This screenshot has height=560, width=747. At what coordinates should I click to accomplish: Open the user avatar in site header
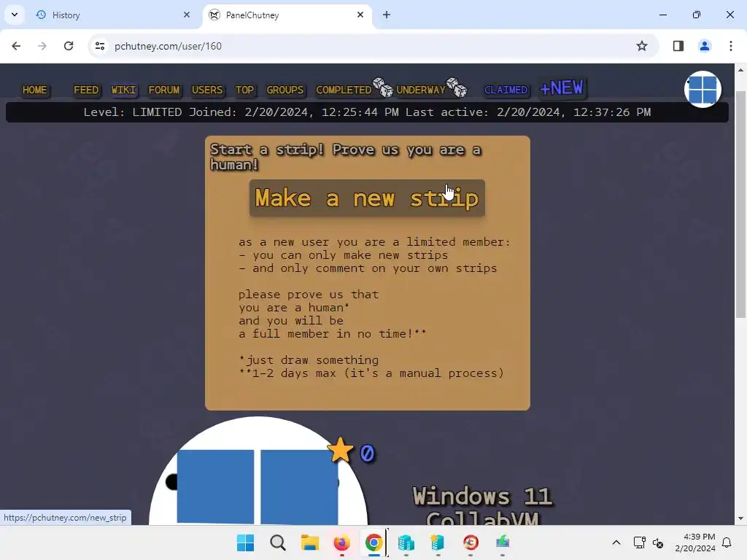703,90
